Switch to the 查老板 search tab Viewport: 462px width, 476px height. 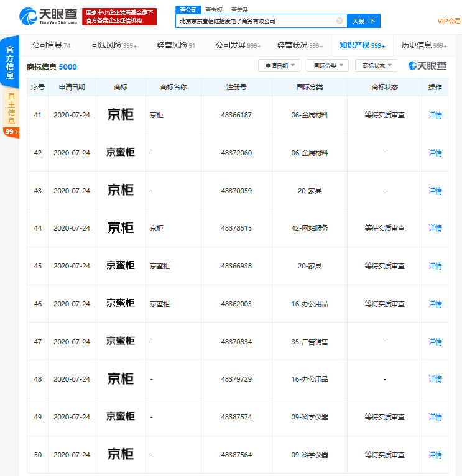point(214,10)
